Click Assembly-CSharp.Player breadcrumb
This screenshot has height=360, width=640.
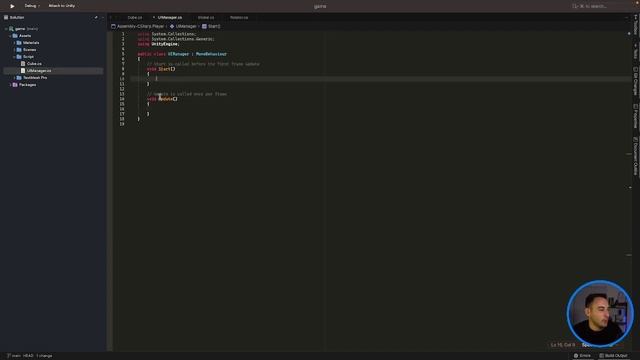click(x=140, y=27)
